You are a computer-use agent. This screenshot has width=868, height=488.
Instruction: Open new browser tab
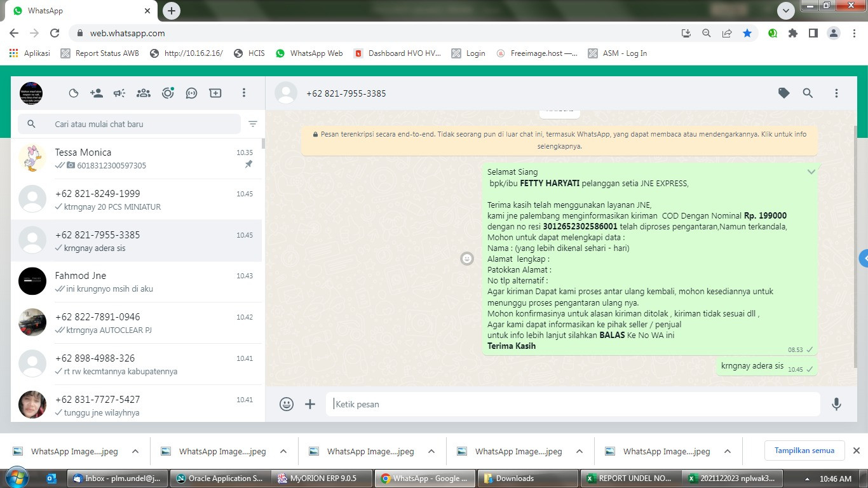(172, 11)
